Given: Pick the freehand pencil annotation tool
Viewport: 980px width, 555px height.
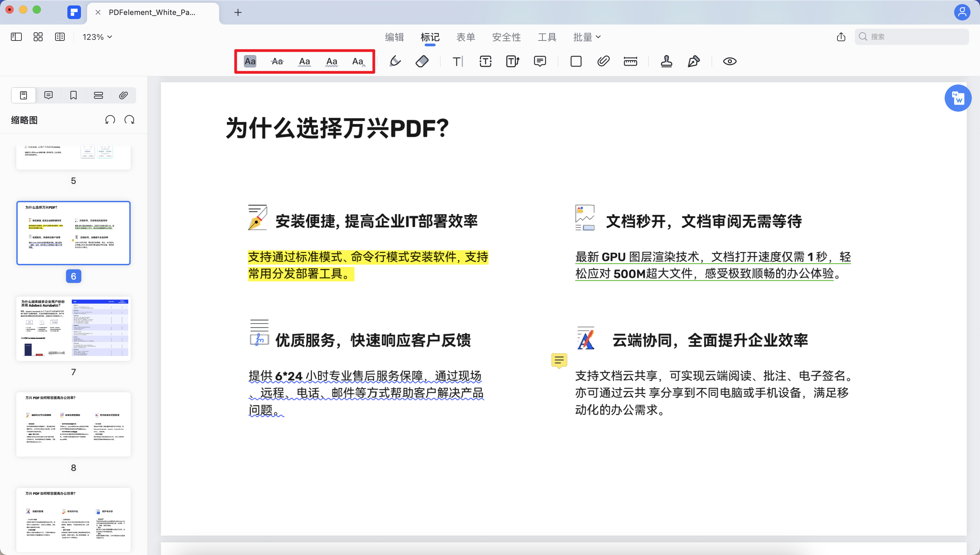Looking at the screenshot, I should pyautogui.click(x=395, y=61).
